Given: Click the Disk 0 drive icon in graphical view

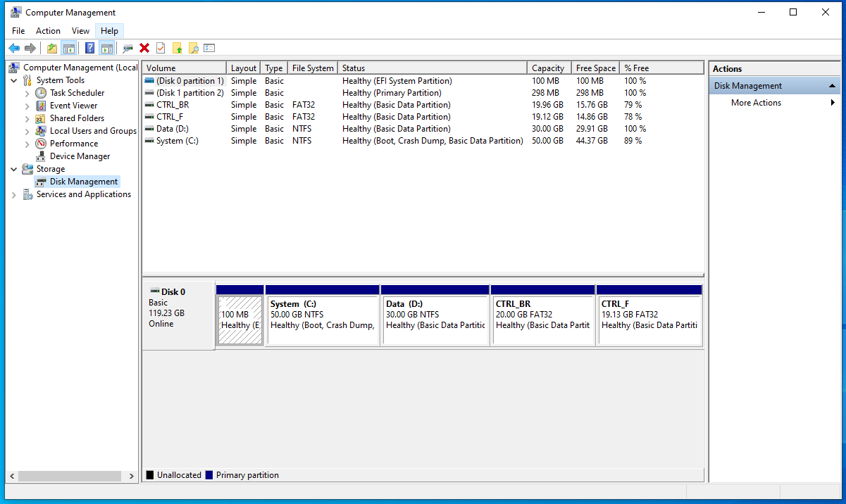Looking at the screenshot, I should [x=154, y=291].
